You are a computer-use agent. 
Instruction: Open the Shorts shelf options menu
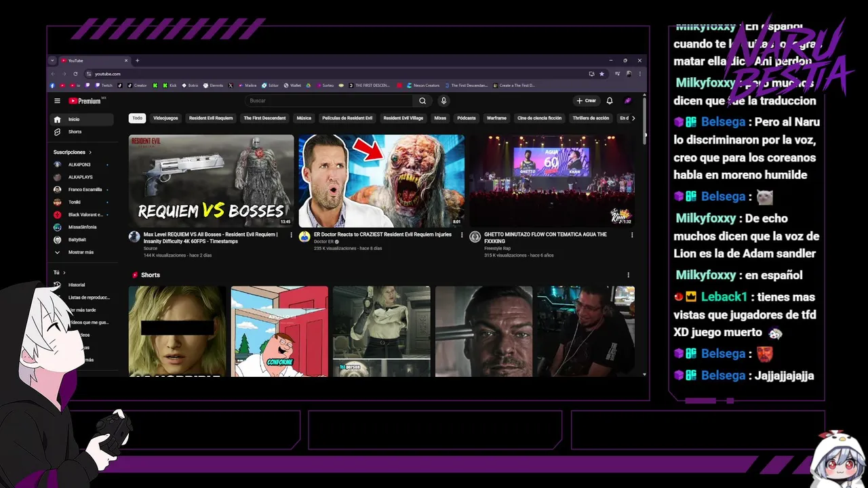629,275
